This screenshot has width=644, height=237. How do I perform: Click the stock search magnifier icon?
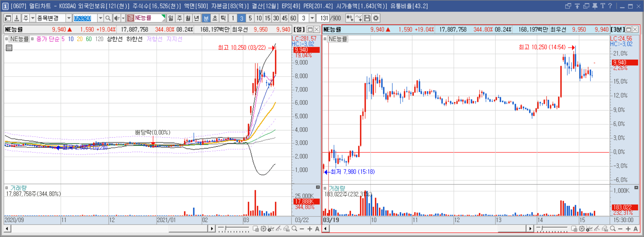[108, 18]
